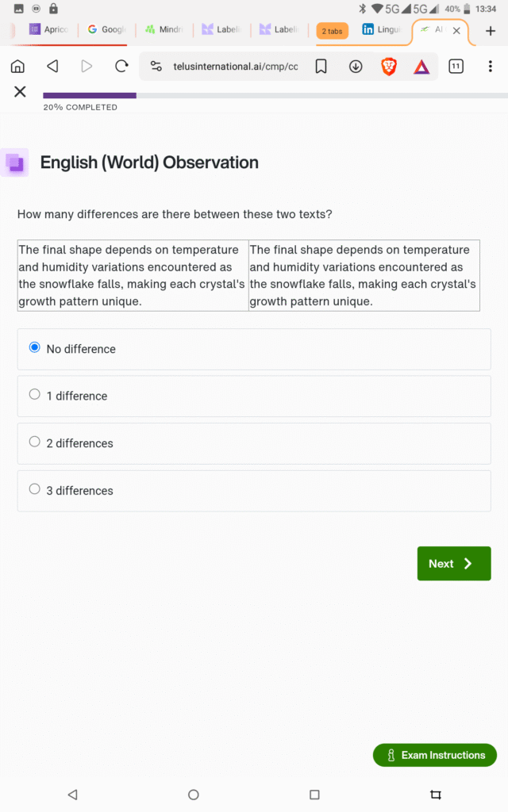Expand the orange "2 tabs" tab group
This screenshot has height=812, width=508.
[x=332, y=31]
